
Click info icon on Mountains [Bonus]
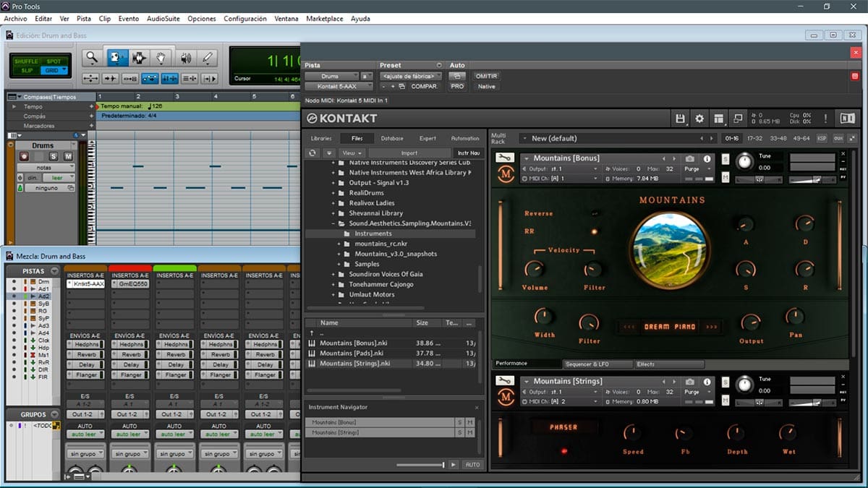[x=707, y=158]
